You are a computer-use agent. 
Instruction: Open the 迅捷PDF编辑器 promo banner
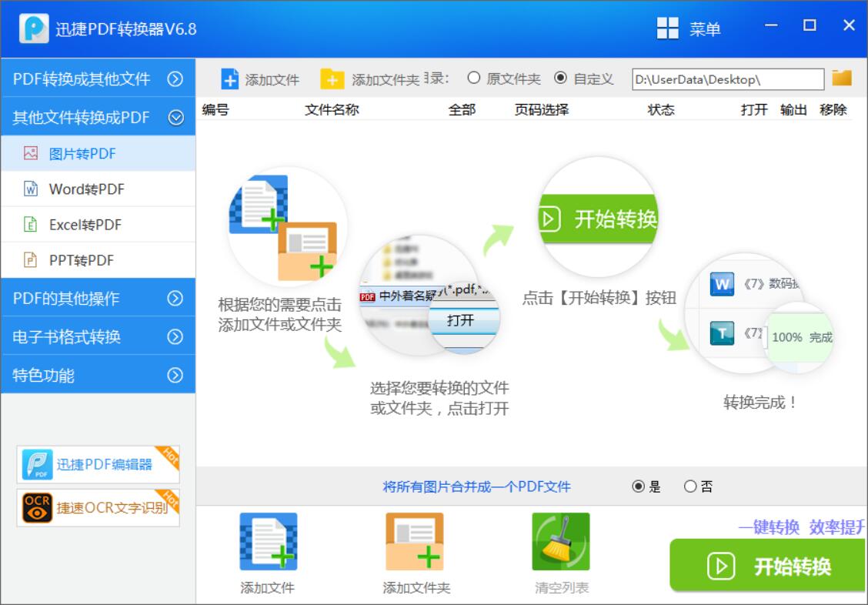click(x=98, y=464)
